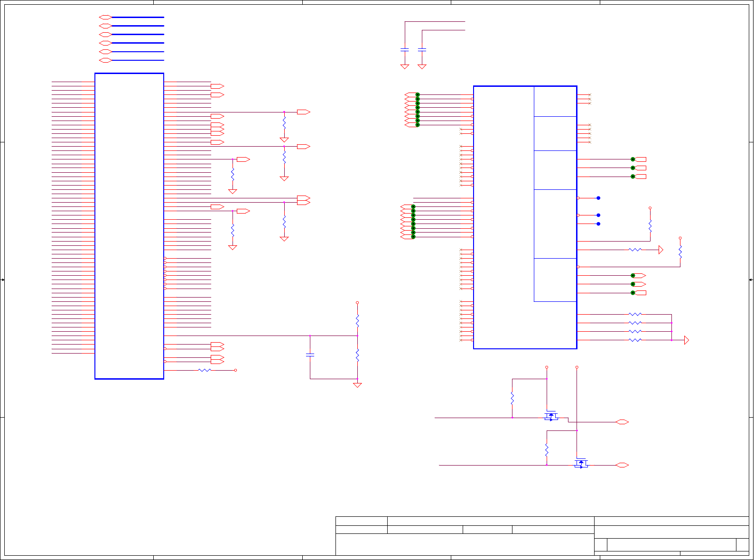The height and width of the screenshot is (560, 754).
Task: Select the capacitor beside the resistor divider
Action: coord(310,355)
